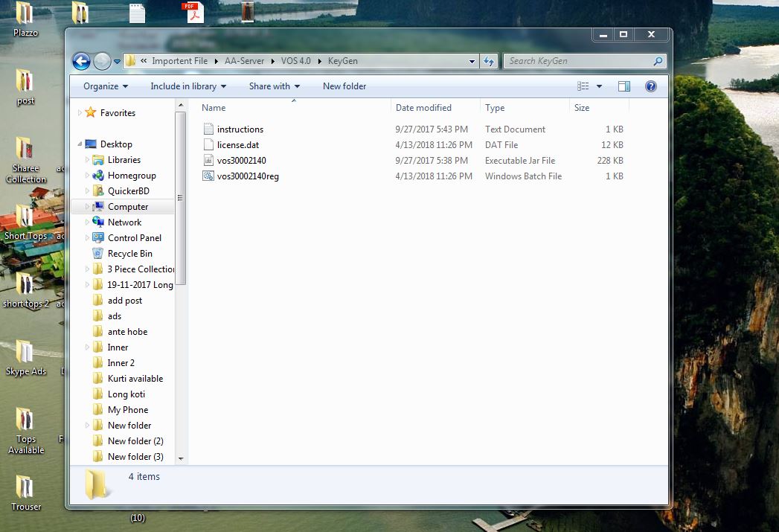
Task: Select the Trouser desktop folder
Action: [x=25, y=493]
